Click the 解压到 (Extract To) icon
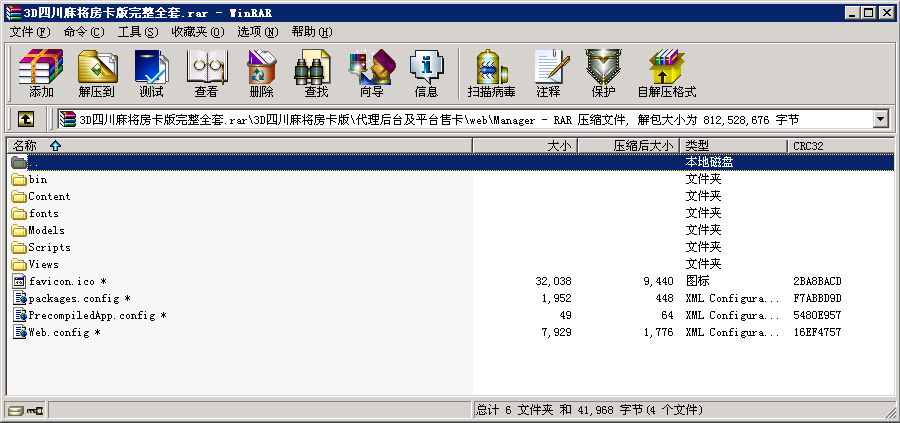This screenshot has height=423, width=900. [x=97, y=73]
